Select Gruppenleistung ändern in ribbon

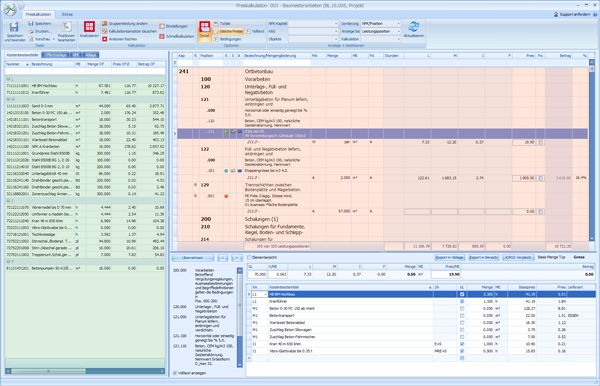125,24
